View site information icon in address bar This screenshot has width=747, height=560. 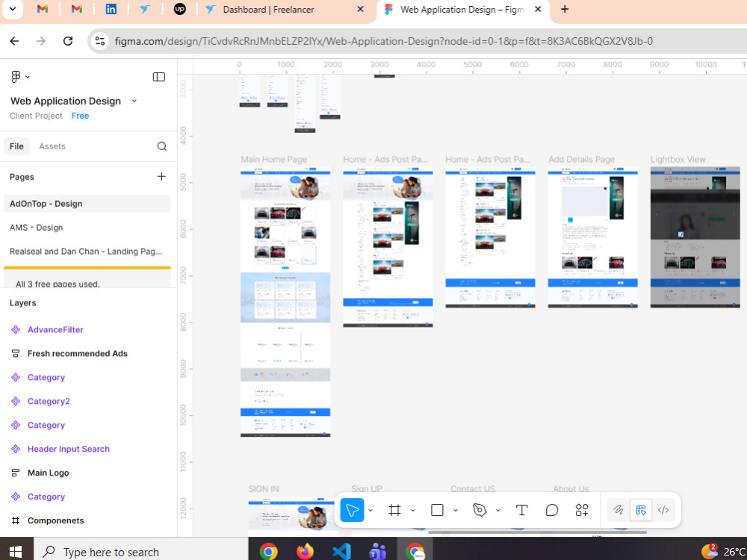pyautogui.click(x=99, y=41)
